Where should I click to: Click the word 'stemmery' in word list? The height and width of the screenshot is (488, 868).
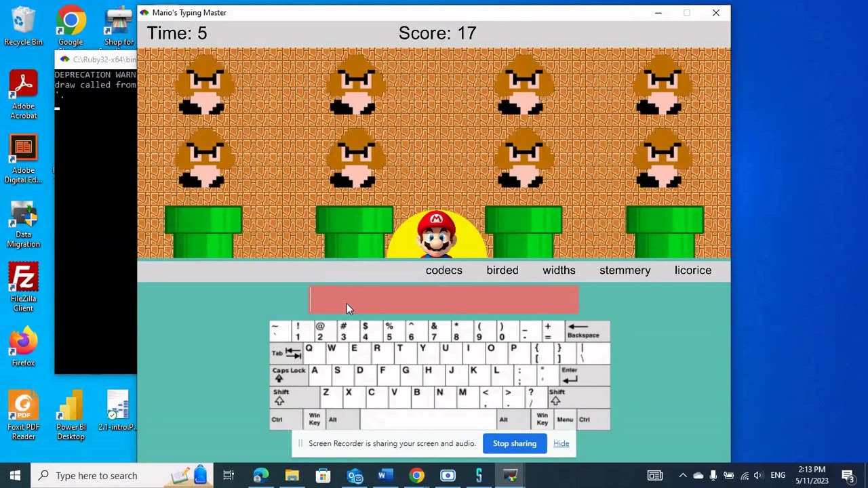click(x=625, y=270)
